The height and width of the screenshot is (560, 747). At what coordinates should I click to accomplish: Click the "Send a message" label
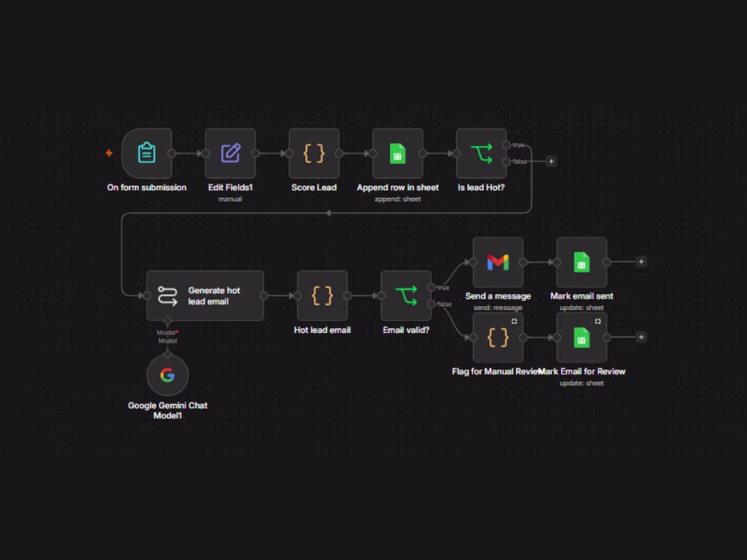click(498, 296)
